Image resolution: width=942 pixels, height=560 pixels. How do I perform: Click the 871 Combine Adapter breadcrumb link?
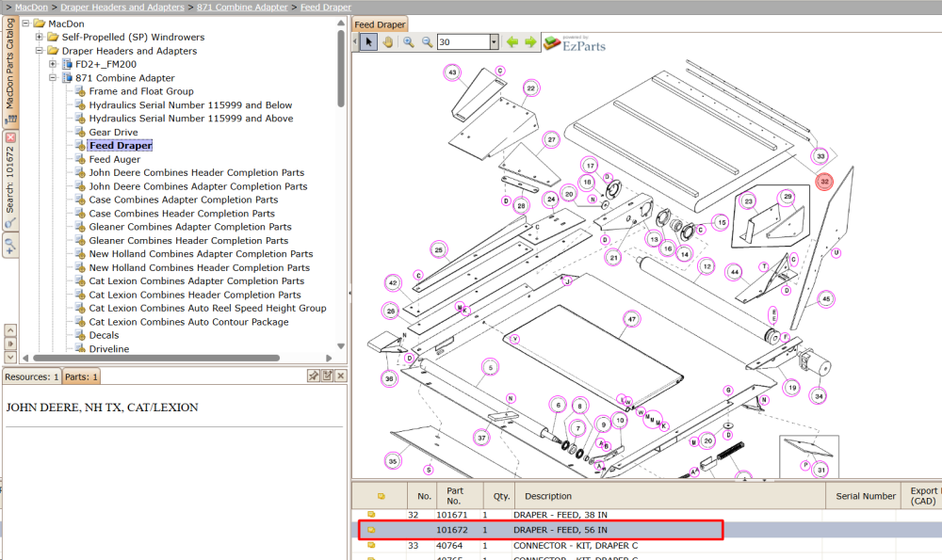[x=243, y=8]
